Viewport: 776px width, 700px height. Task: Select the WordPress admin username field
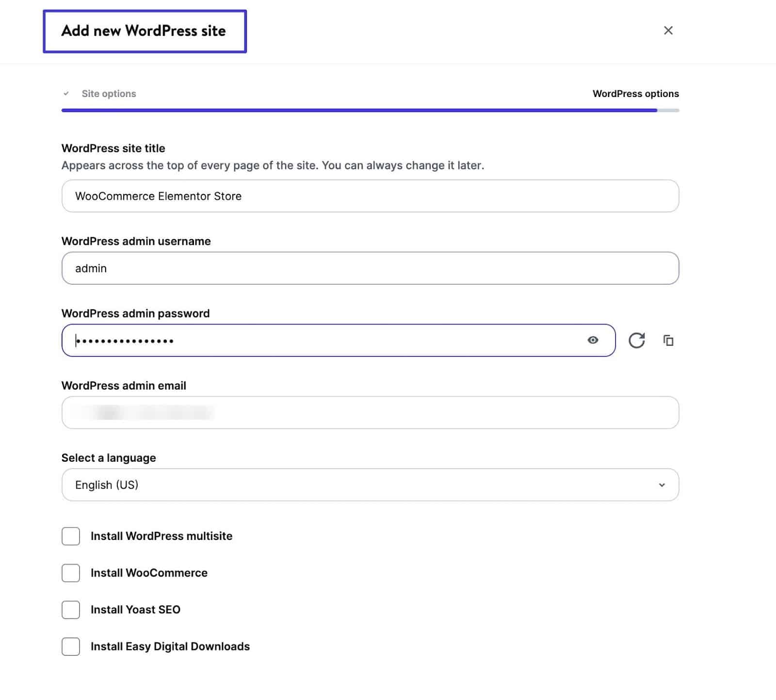tap(370, 268)
